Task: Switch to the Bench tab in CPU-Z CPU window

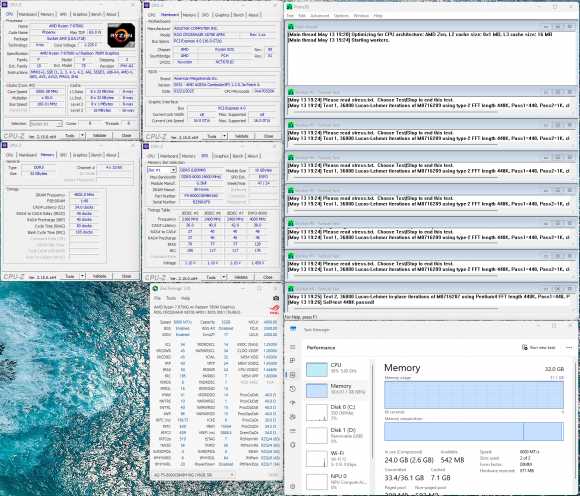Action: (x=97, y=14)
